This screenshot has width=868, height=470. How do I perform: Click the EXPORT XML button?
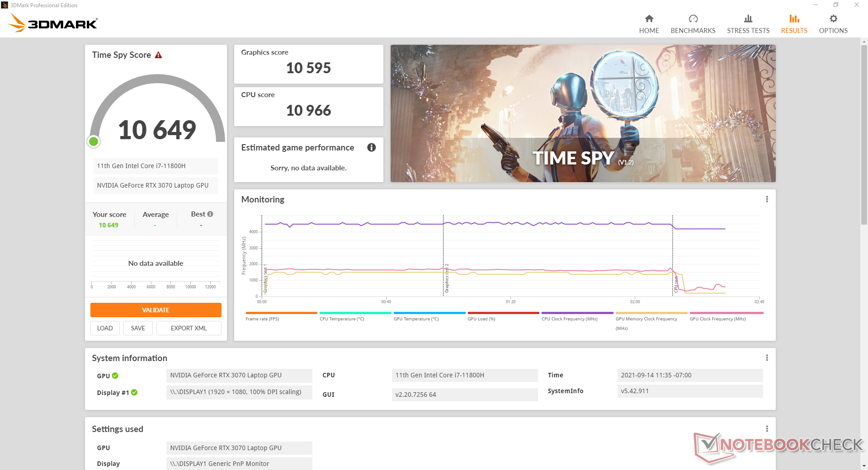tap(189, 328)
